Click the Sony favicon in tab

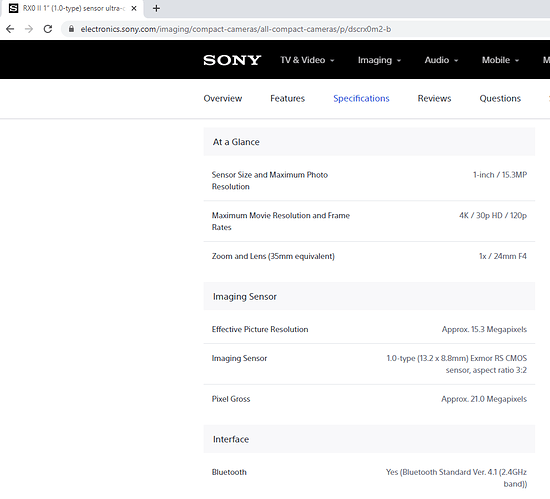click(x=13, y=8)
